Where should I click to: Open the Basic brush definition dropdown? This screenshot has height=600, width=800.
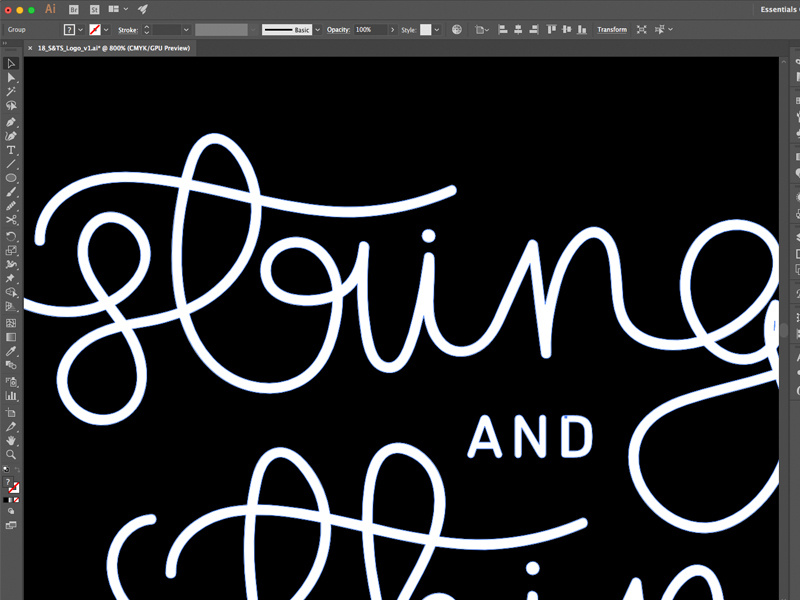318,30
